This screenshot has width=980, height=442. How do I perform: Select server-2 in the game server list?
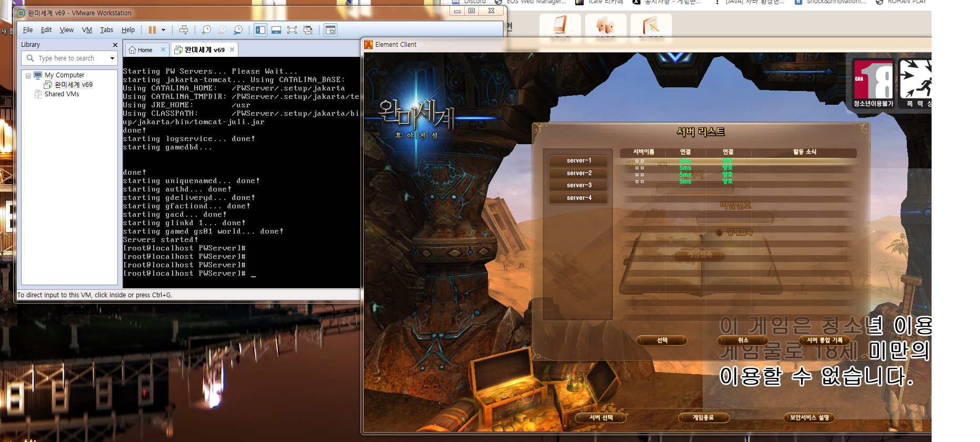[579, 173]
